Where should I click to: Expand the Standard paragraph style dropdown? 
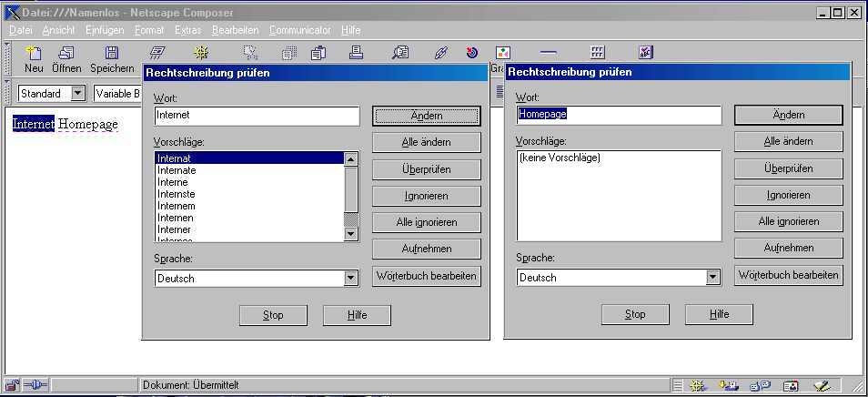tap(78, 94)
